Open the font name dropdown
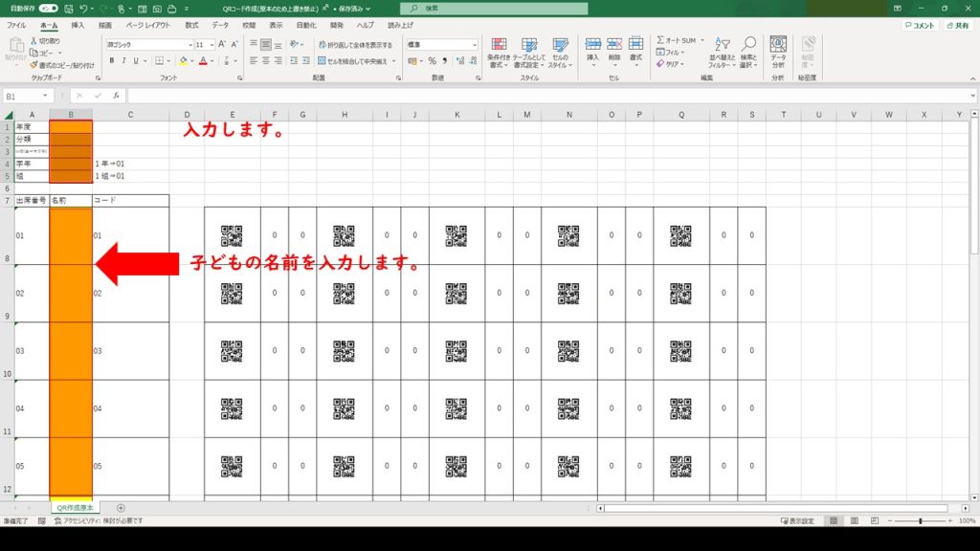The image size is (980, 551). click(188, 45)
